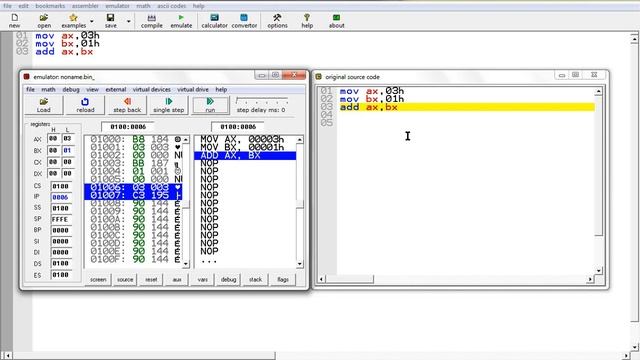The width and height of the screenshot is (640, 360).
Task: Select highlighted ADD AX, BX disassembly line
Action: [x=245, y=156]
